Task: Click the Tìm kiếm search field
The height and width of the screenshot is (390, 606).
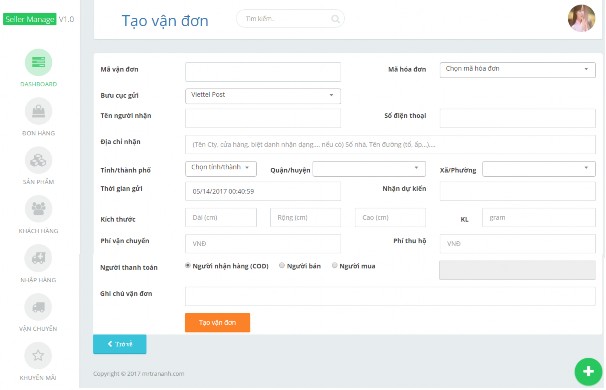Action: [290, 19]
